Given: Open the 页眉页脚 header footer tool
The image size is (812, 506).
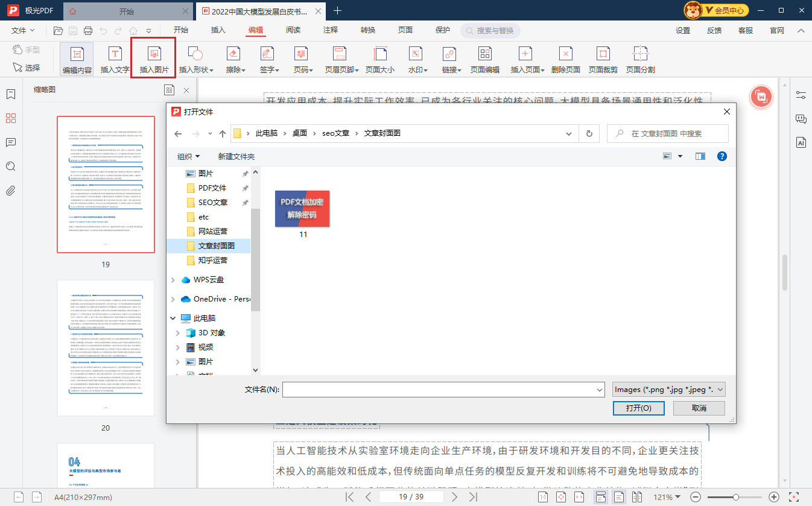Looking at the screenshot, I should coord(342,60).
